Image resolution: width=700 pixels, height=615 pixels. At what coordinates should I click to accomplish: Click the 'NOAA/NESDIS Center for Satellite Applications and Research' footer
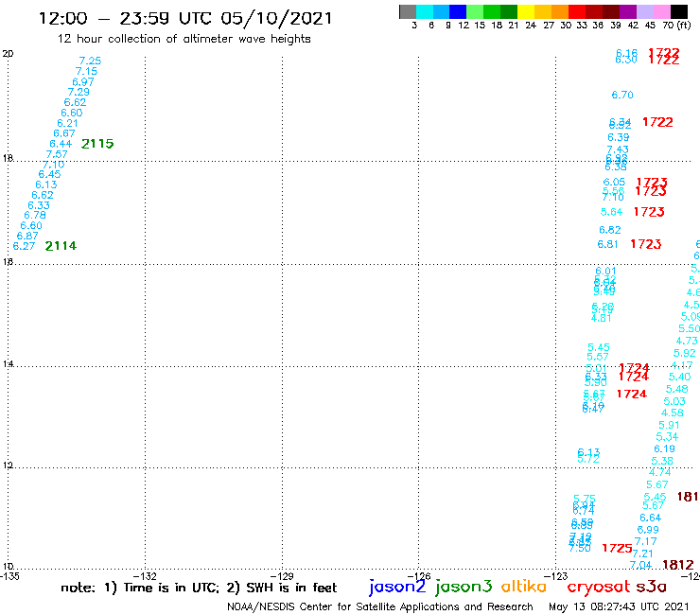pos(380,607)
